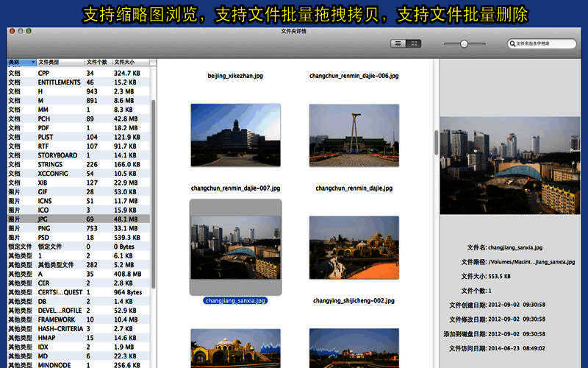Click the large preview image in details pane
The image size is (588, 368).
[509, 164]
